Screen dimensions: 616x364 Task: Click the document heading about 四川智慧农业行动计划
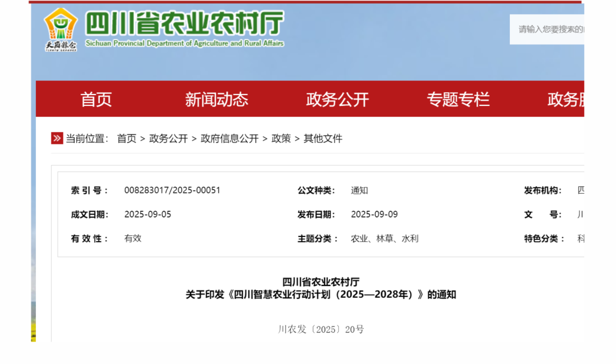321,295
